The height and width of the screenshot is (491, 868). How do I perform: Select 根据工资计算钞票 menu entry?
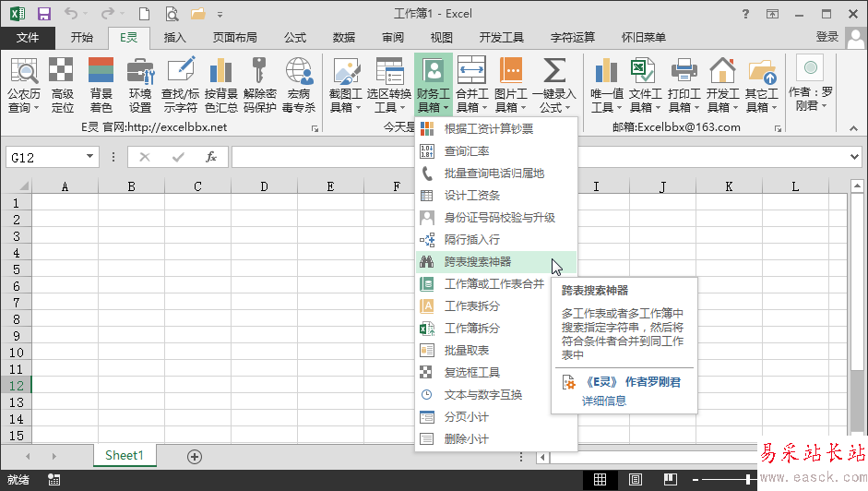pos(496,128)
